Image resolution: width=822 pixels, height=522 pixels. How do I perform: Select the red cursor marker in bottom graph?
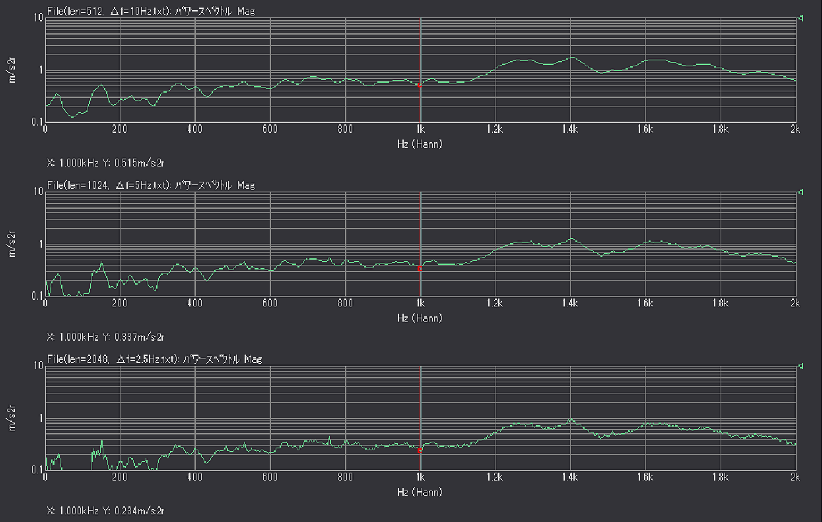[419, 450]
